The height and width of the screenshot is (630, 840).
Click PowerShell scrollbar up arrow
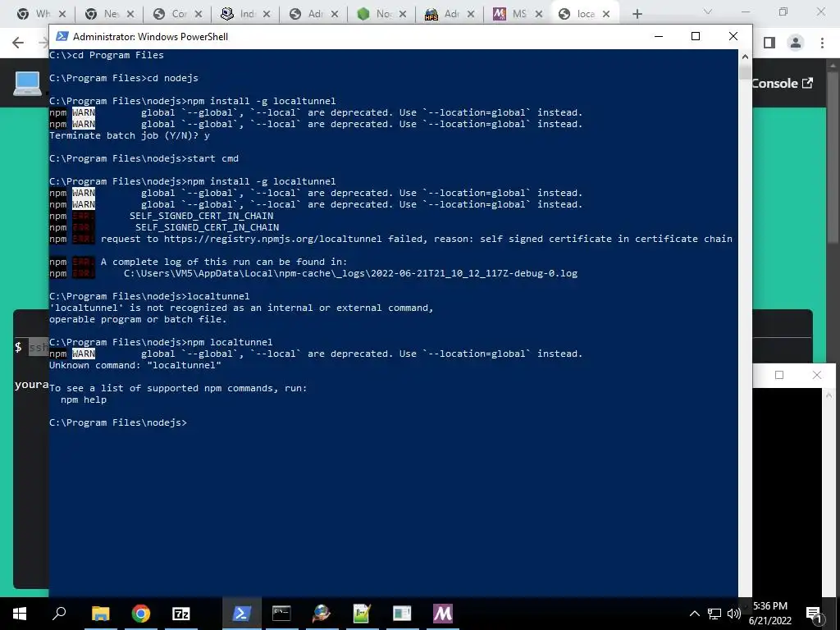[x=745, y=56]
